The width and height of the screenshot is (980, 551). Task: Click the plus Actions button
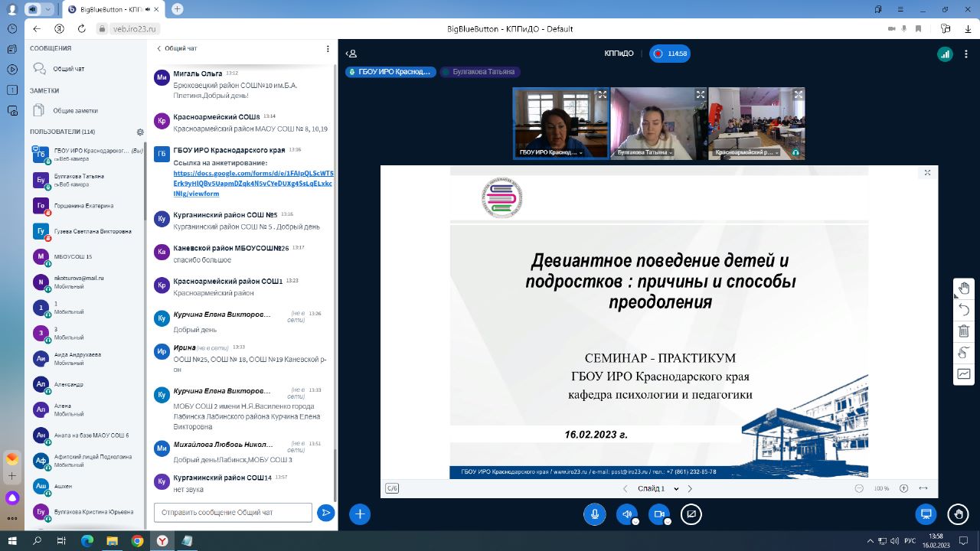(x=360, y=514)
